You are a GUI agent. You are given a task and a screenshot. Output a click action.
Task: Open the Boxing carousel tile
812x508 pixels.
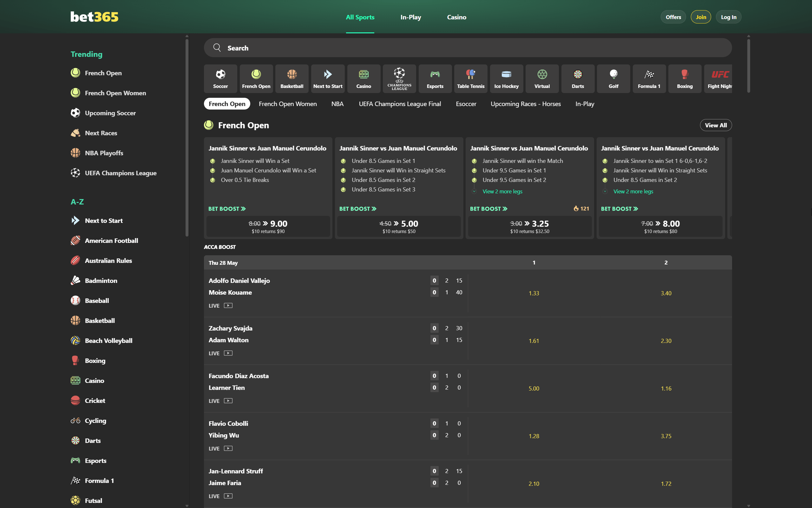pyautogui.click(x=685, y=79)
